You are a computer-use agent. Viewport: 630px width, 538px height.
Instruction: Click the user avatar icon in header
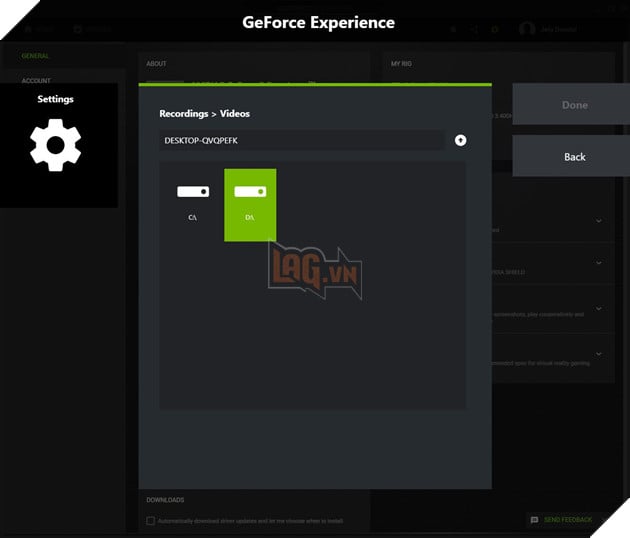[527, 29]
